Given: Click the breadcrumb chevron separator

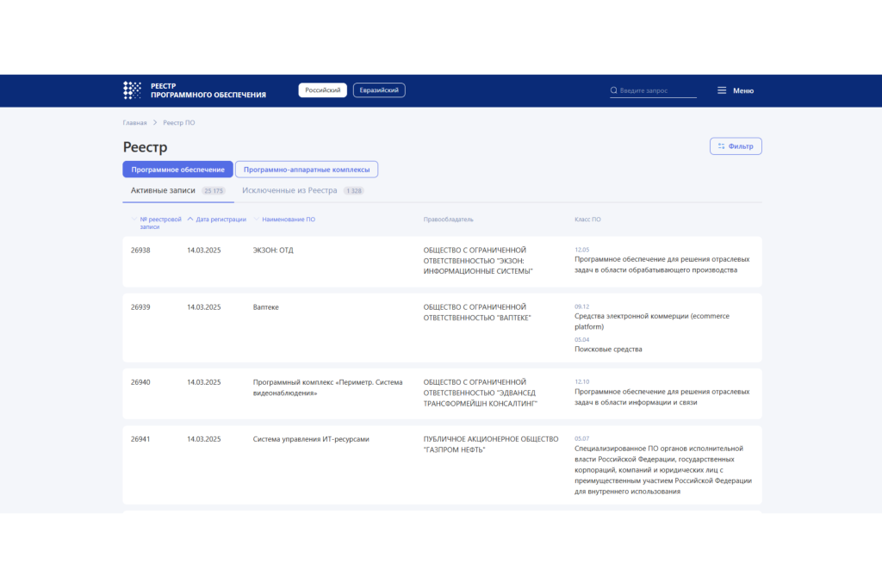Looking at the screenshot, I should [155, 122].
